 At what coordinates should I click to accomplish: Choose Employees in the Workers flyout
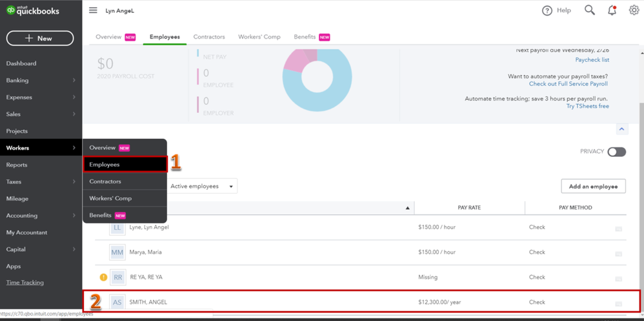pyautogui.click(x=125, y=165)
